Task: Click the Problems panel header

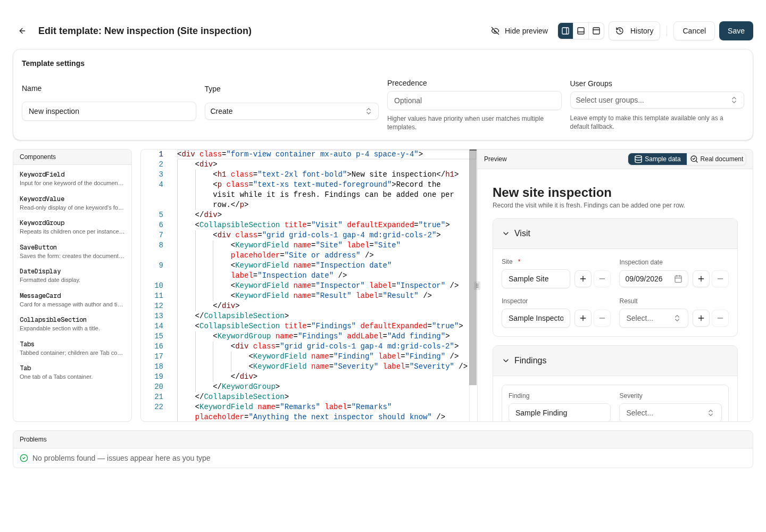Action: 383,439
